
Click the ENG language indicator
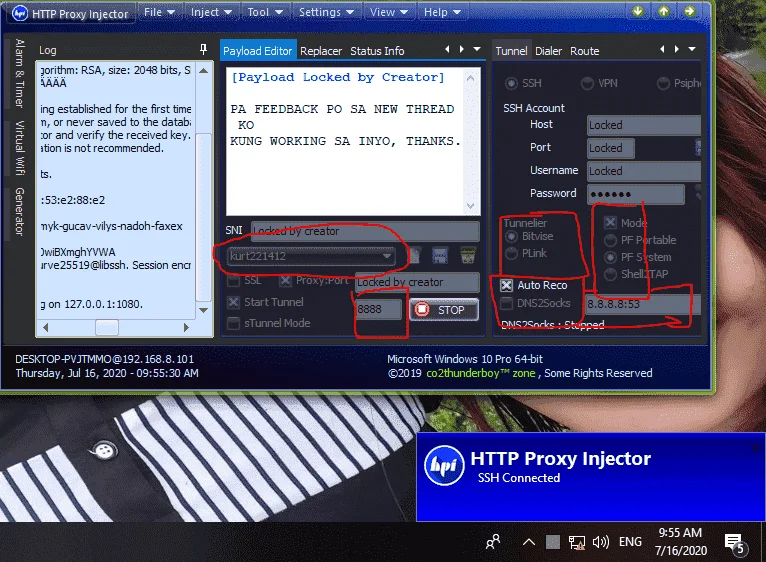click(630, 542)
